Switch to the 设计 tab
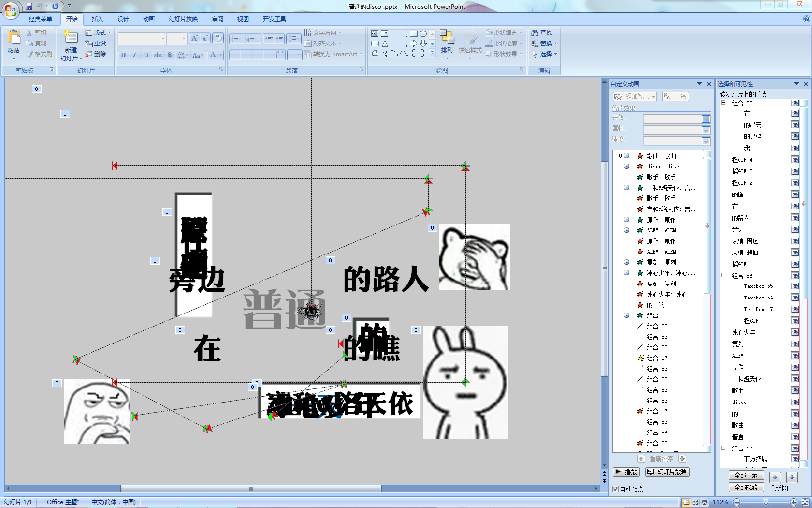 pos(123,19)
